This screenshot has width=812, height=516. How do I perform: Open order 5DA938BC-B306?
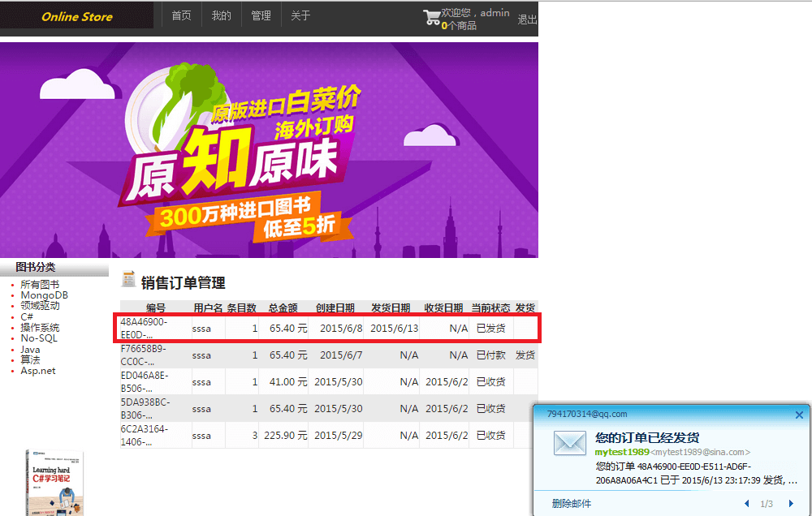[x=145, y=409]
